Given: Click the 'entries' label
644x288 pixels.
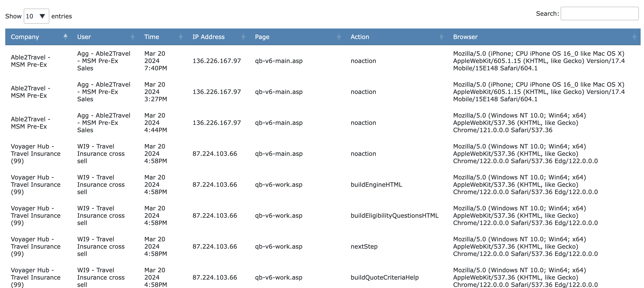Looking at the screenshot, I should [x=62, y=16].
